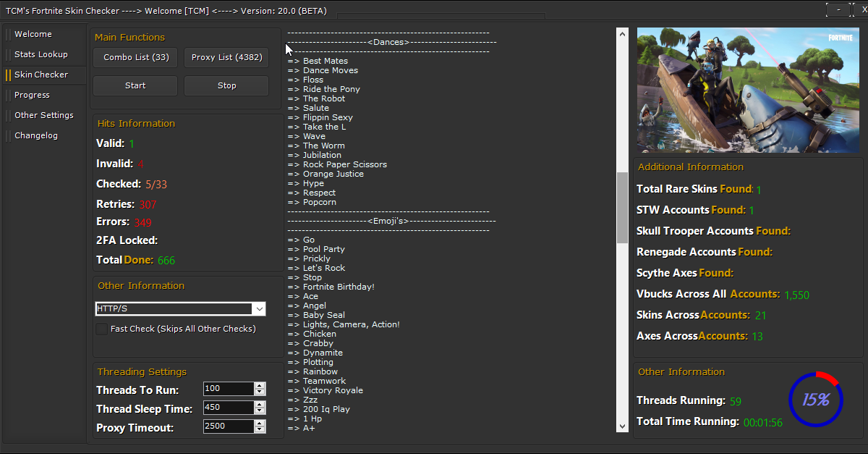Select the "Take the L" entry
This screenshot has height=454, width=868.
pyautogui.click(x=317, y=127)
